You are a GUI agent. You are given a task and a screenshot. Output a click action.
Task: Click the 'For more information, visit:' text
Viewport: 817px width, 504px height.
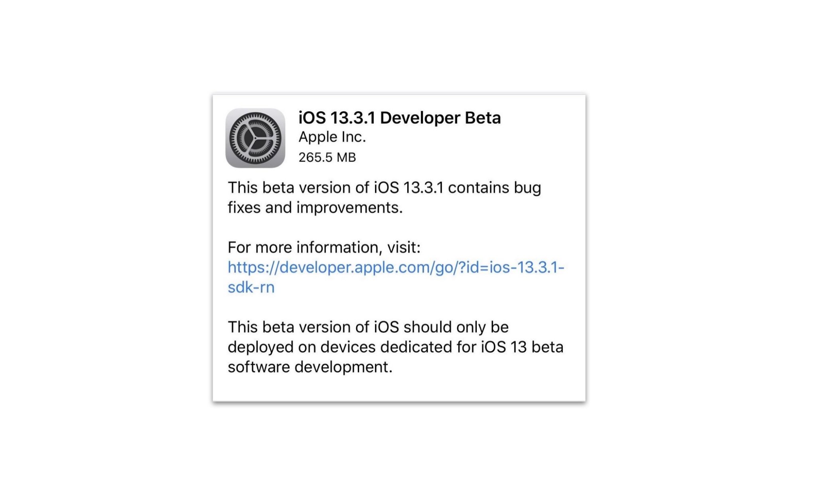pos(324,247)
